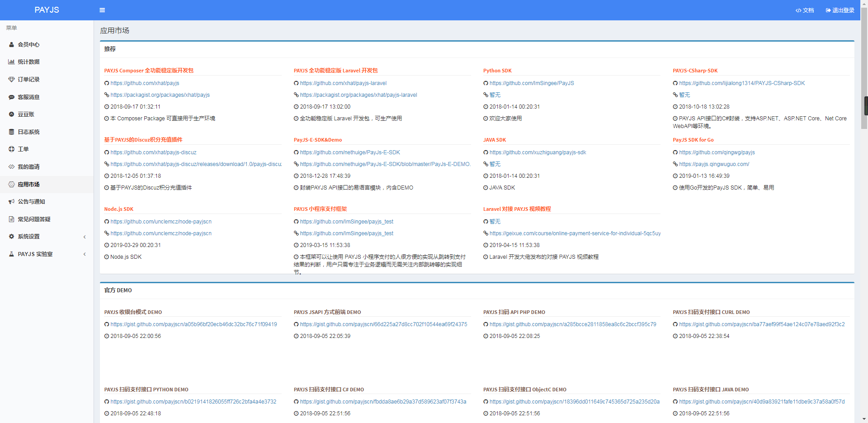Open 我的邀请 menu item
Screen dimensions: 868x423
point(47,167)
